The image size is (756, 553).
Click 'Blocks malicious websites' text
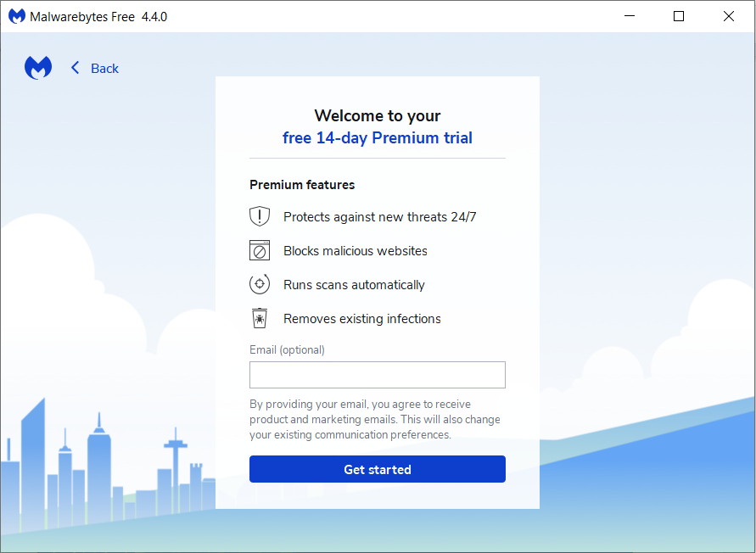pos(356,251)
